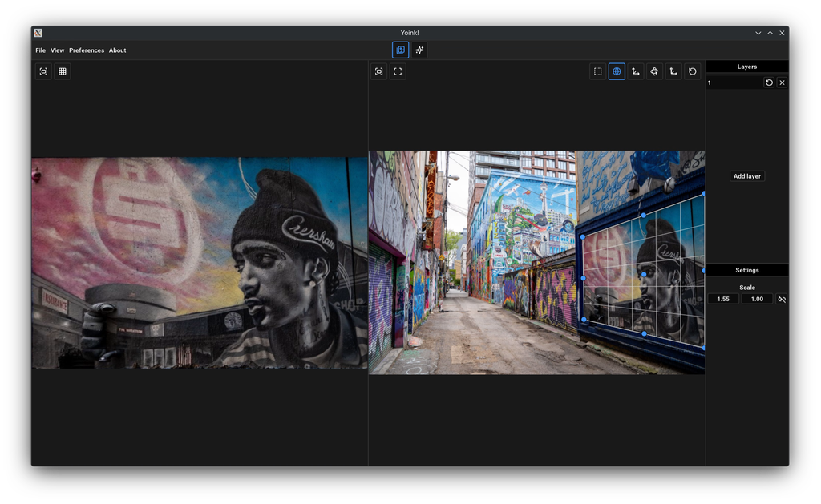
Task: Activate the spherical warp tool
Action: coord(617,71)
